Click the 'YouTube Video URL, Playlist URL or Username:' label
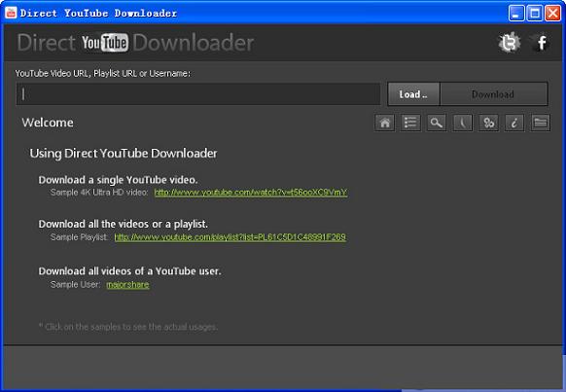 [102, 73]
